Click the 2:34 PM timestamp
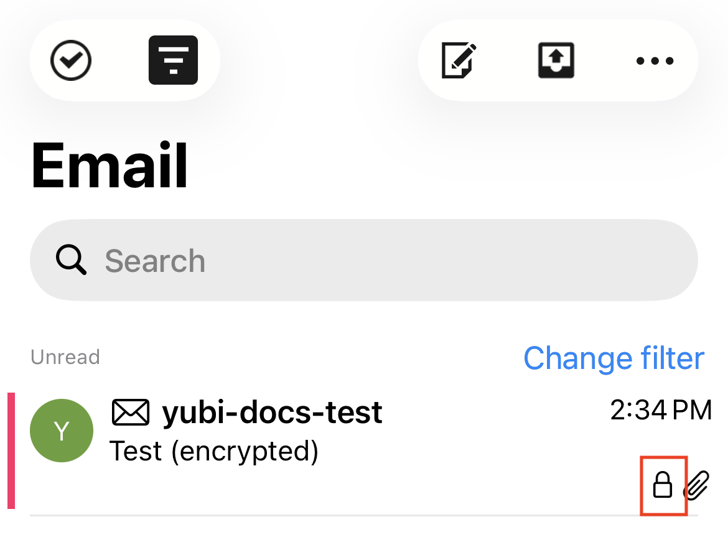Viewport: 728px width, 560px height. pyautogui.click(x=661, y=411)
